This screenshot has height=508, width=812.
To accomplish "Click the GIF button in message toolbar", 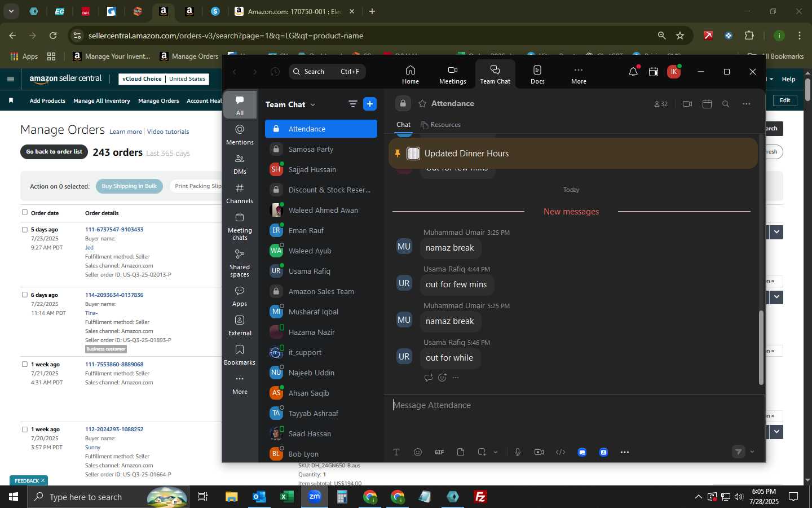I will pos(439,452).
